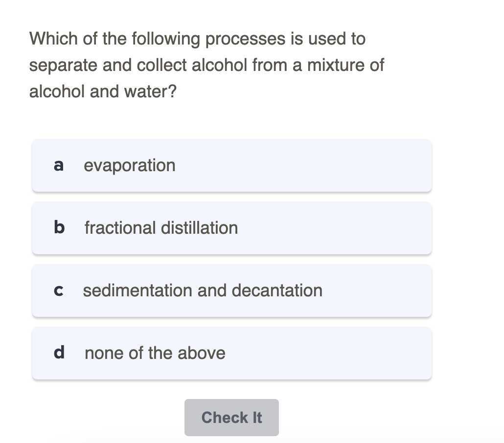504x443 pixels.
Task: Click the letter b option marker
Action: pyautogui.click(x=59, y=227)
